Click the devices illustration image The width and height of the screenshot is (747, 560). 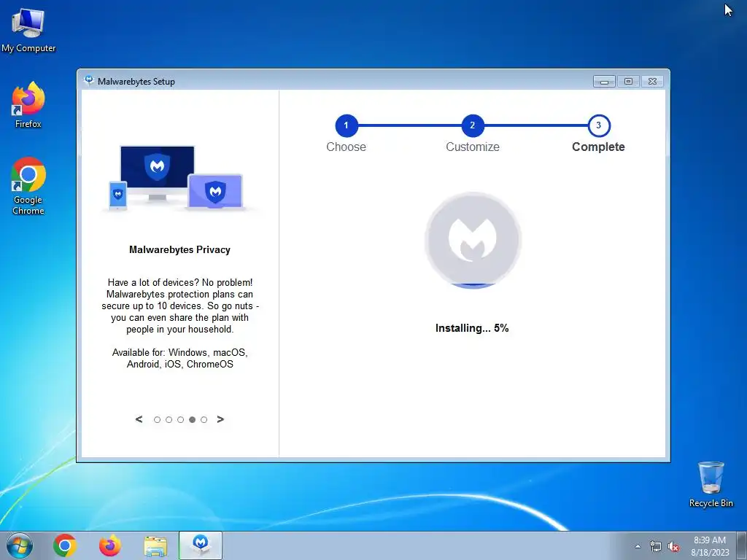[x=180, y=178]
